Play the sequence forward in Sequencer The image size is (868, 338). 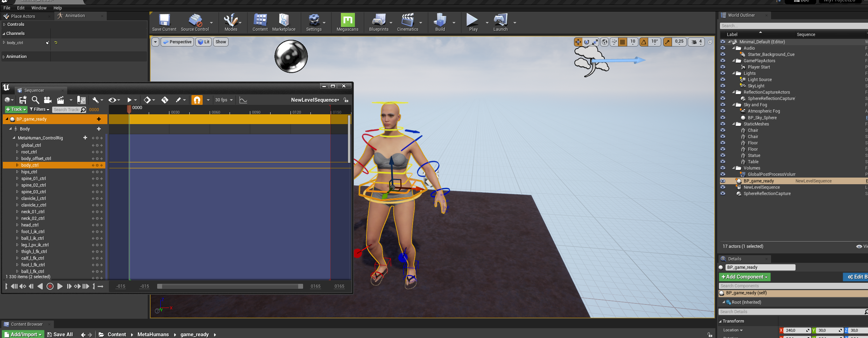pos(60,286)
